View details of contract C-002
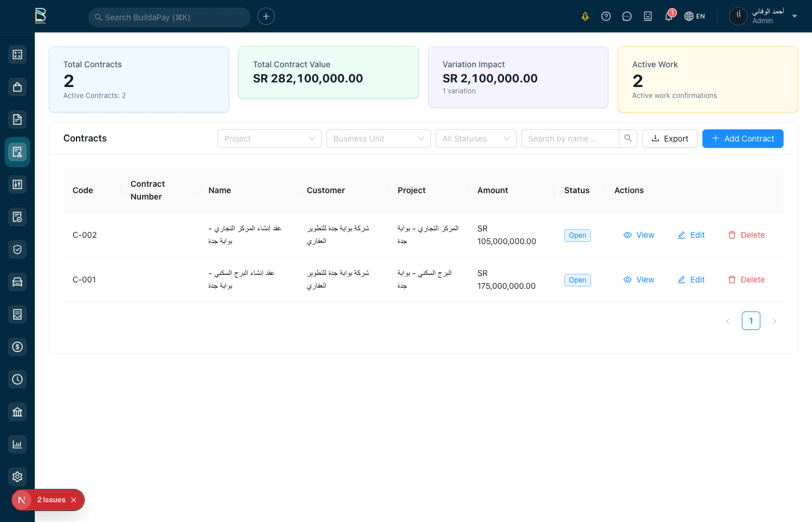The image size is (812, 522). pyautogui.click(x=639, y=235)
